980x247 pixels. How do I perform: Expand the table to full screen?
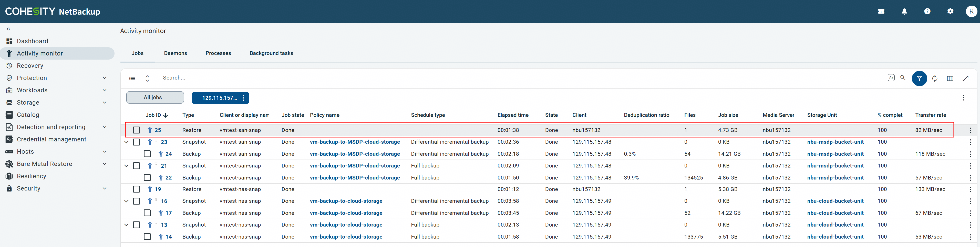click(x=966, y=78)
